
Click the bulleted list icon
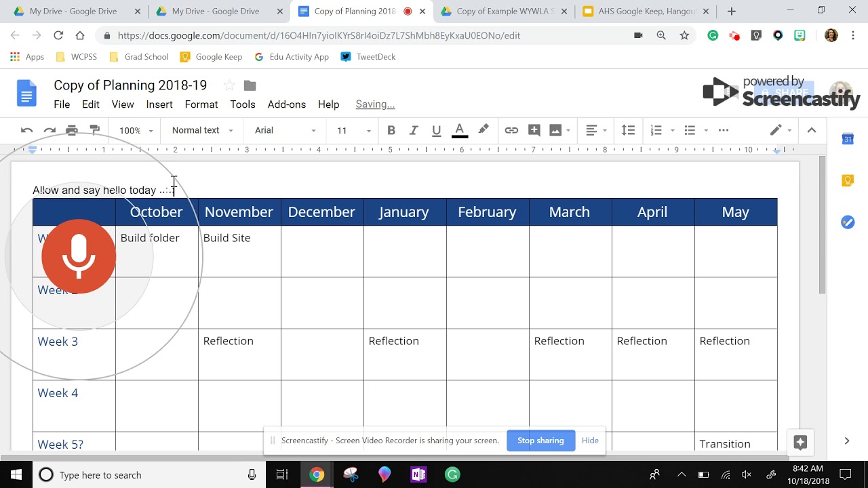pyautogui.click(x=690, y=130)
